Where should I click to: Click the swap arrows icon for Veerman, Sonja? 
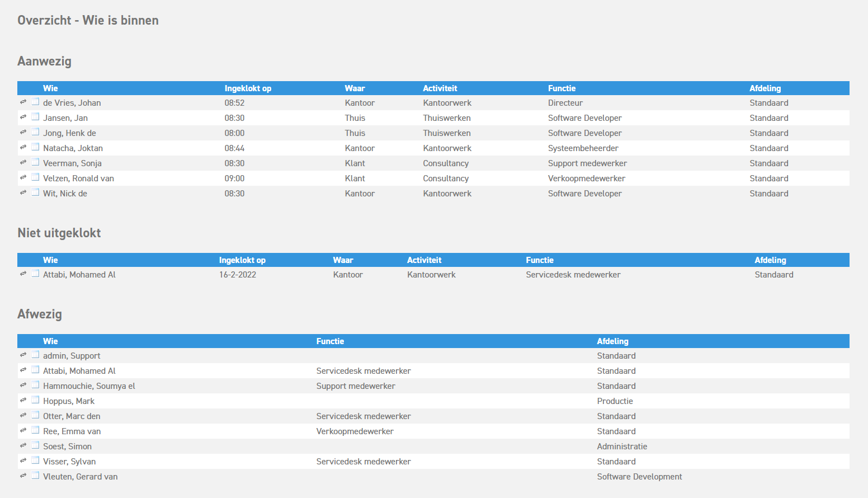(23, 162)
